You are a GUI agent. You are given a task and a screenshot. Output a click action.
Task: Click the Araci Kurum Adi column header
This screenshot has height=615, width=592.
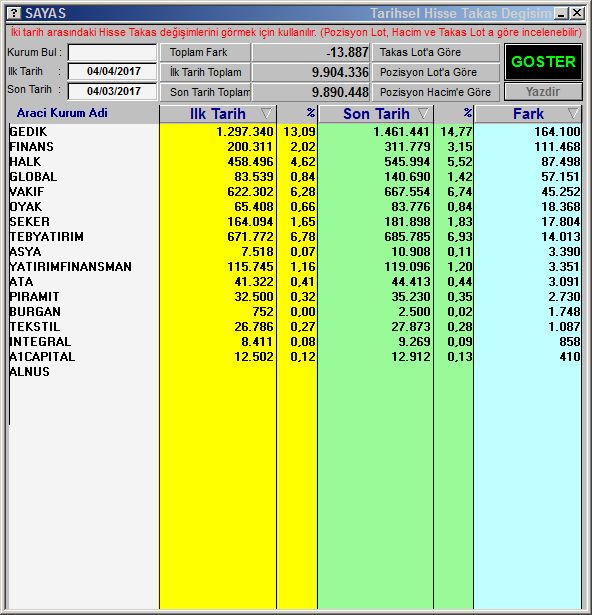click(x=62, y=113)
